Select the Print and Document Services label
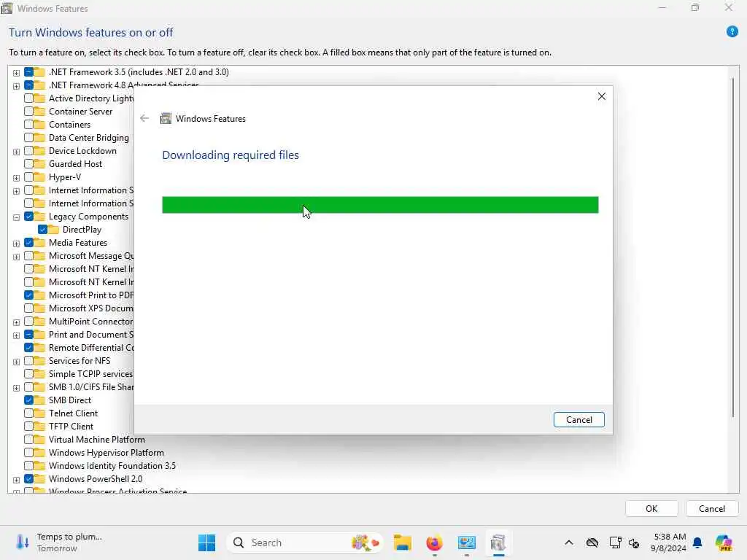The width and height of the screenshot is (747, 560). click(91, 334)
